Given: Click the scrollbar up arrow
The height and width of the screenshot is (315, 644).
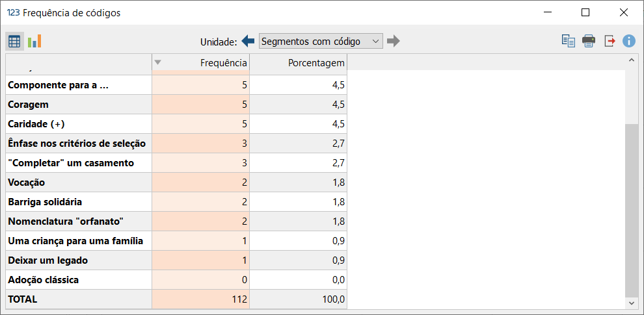Looking at the screenshot, I should (631, 60).
